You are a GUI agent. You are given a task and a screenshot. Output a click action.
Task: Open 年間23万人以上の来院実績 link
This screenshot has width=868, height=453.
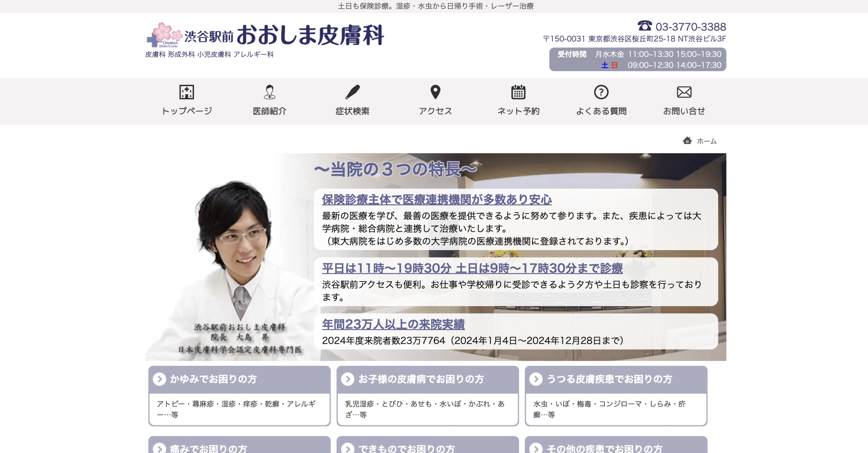[393, 324]
